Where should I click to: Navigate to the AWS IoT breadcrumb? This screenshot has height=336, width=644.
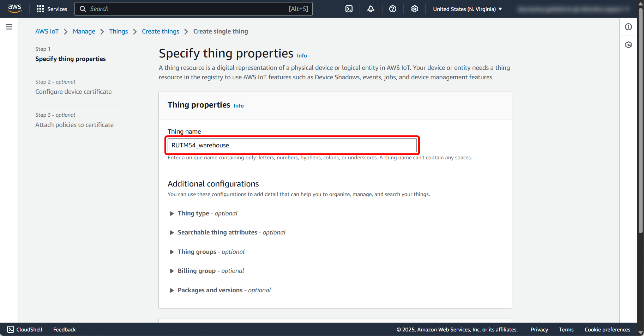pos(47,31)
